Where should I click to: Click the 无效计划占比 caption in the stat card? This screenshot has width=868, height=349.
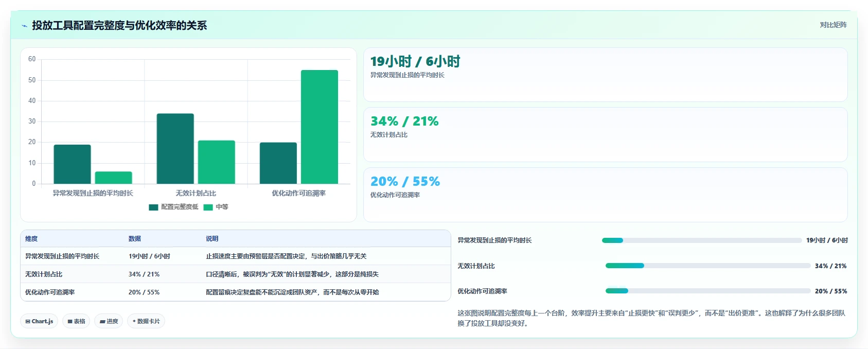(x=388, y=135)
